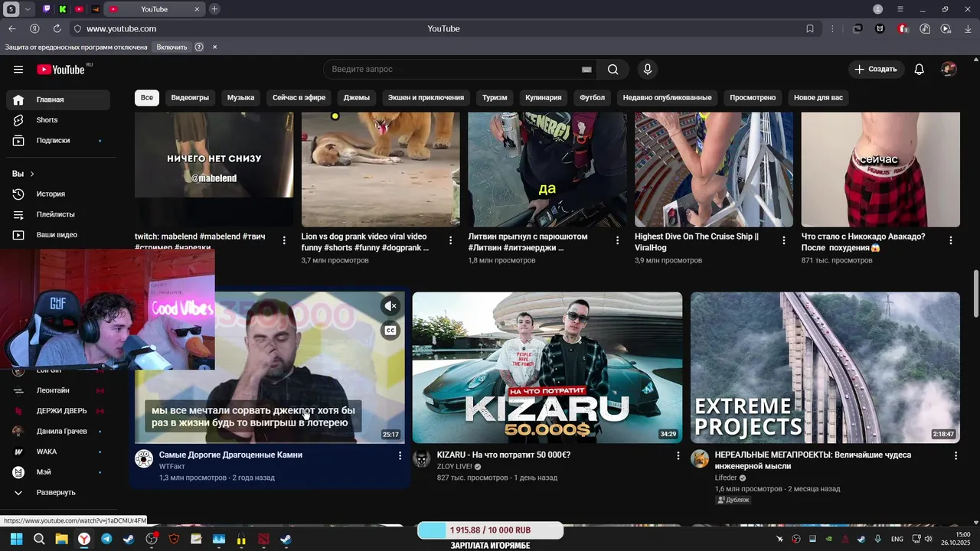
Task: Select the 'Видеоигры' filter chip
Action: pos(190,98)
